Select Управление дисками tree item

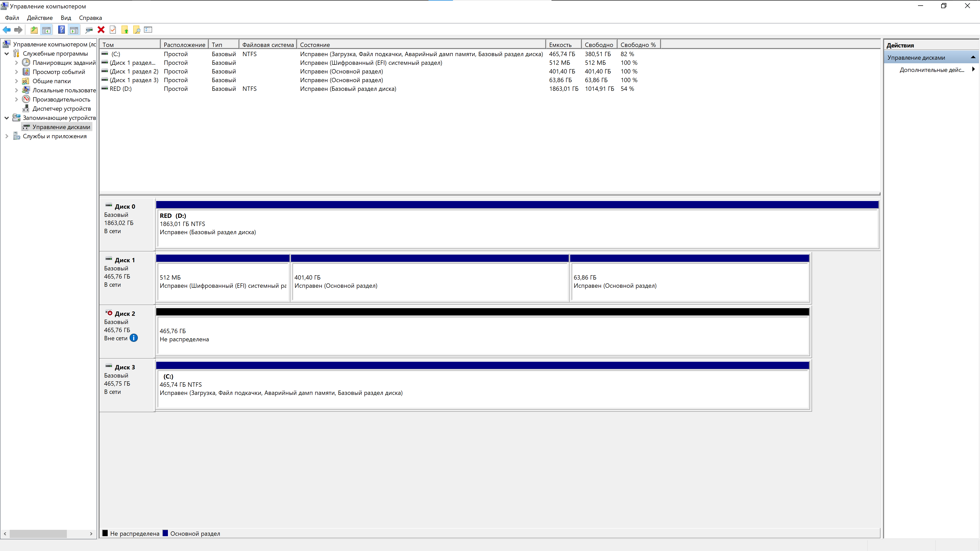tap(61, 127)
